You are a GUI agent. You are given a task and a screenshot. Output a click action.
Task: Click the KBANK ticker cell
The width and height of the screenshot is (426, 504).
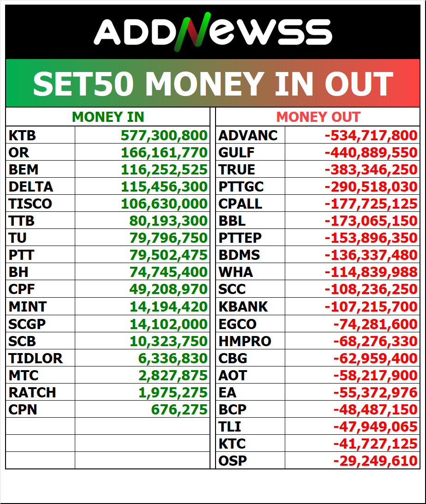[x=243, y=306]
